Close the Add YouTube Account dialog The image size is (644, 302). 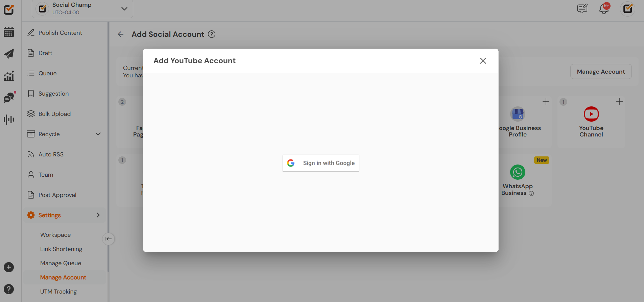[483, 61]
